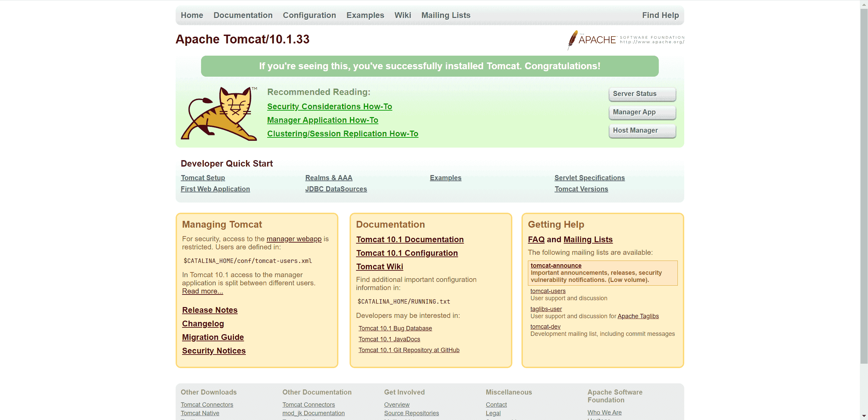Open Release Notes link
The image size is (868, 420).
[x=210, y=310]
